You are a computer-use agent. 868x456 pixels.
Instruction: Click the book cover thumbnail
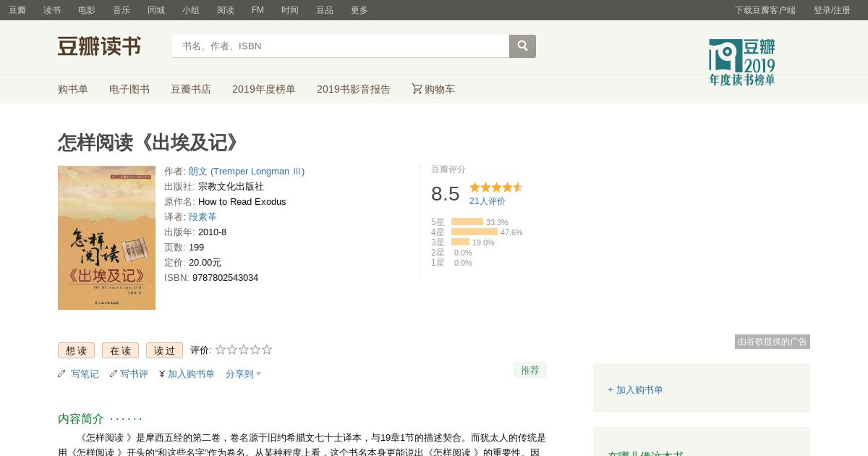coord(106,238)
